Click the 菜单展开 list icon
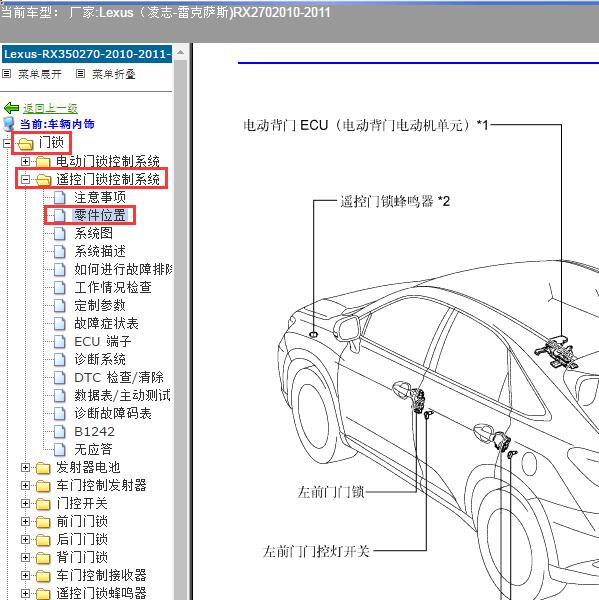Viewport: 599px width, 600px height. point(7,73)
